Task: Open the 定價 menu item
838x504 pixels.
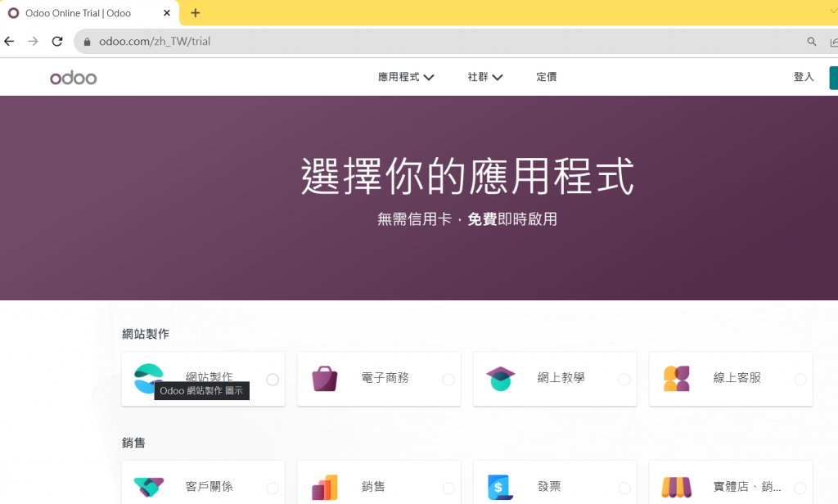Action: coord(546,77)
